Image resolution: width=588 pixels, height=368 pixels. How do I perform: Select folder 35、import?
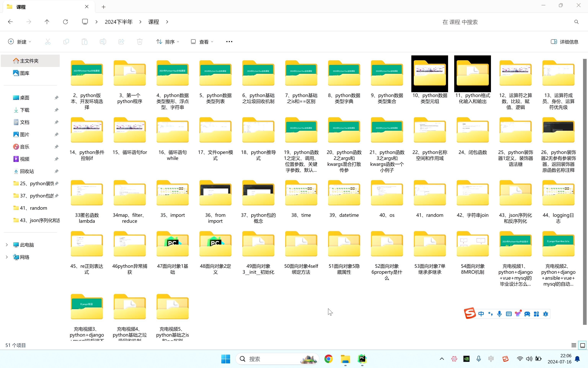(x=172, y=199)
